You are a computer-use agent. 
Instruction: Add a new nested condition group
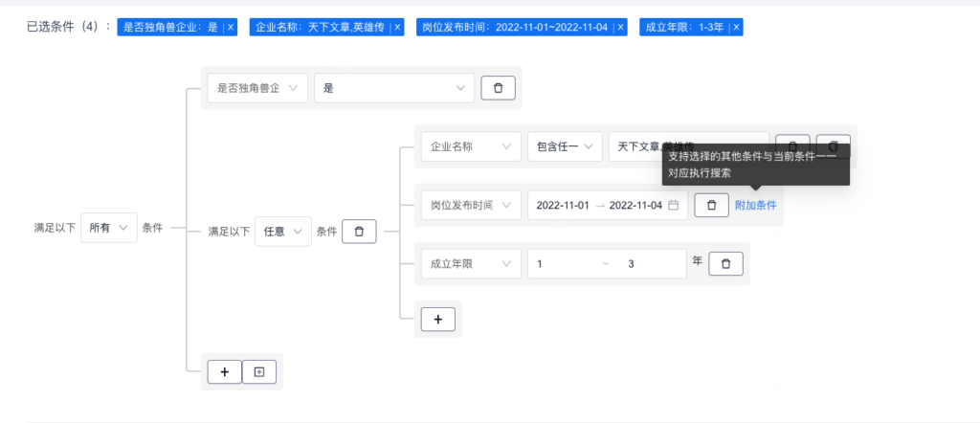(258, 371)
